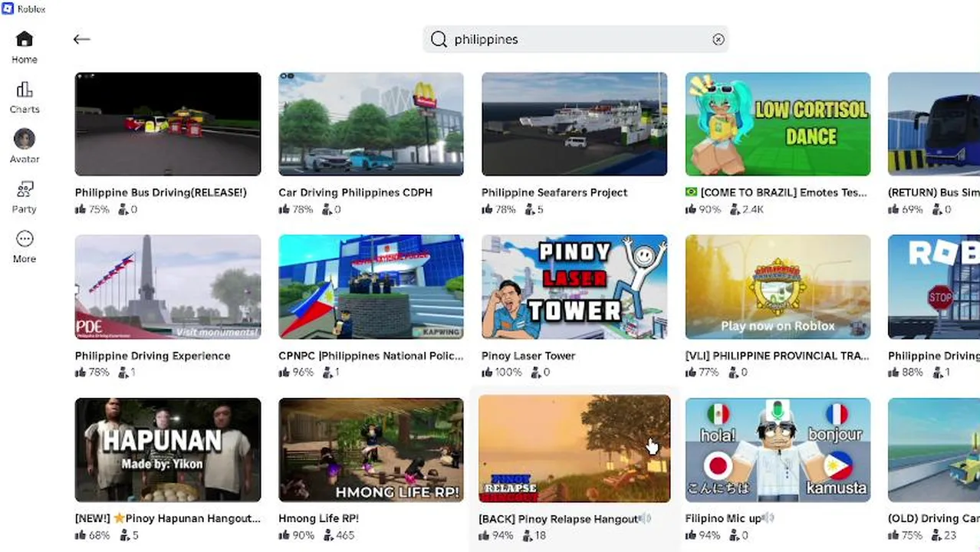Click the search field containing philippines
The height and width of the screenshot is (552, 980).
coord(575,39)
